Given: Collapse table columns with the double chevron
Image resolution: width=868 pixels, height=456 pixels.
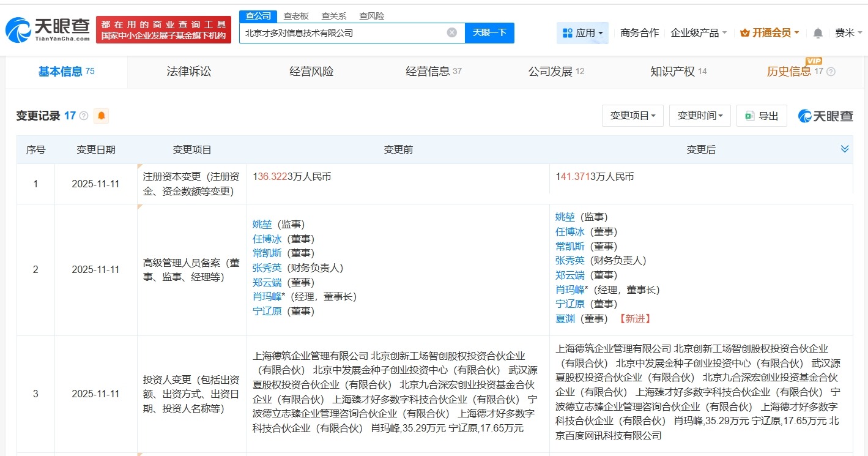Looking at the screenshot, I should 845,148.
